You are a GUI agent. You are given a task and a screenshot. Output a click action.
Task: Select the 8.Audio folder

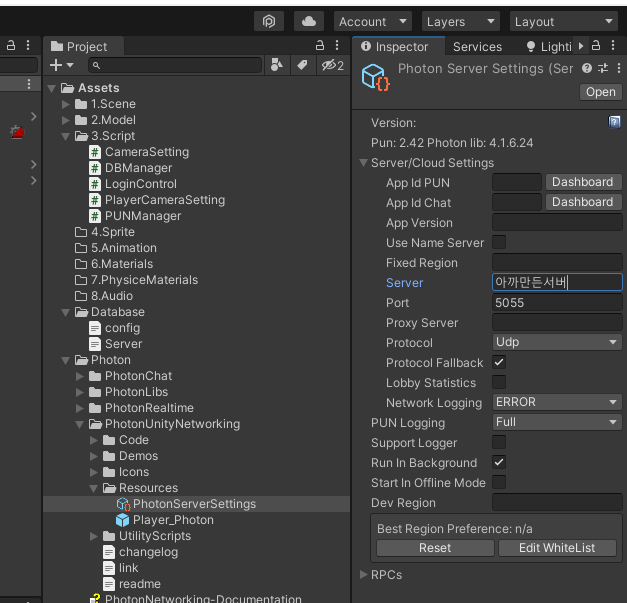104,296
